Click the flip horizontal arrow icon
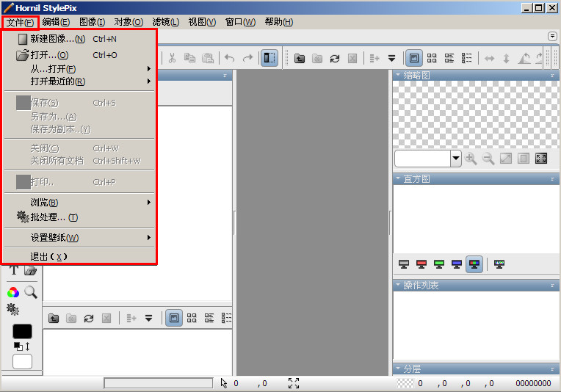Viewport: 561px width, 392px height. click(x=489, y=58)
